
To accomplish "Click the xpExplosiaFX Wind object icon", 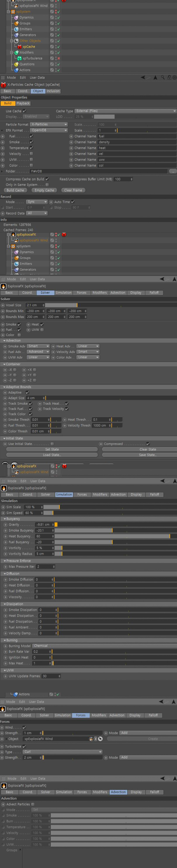I will coord(16,6).
